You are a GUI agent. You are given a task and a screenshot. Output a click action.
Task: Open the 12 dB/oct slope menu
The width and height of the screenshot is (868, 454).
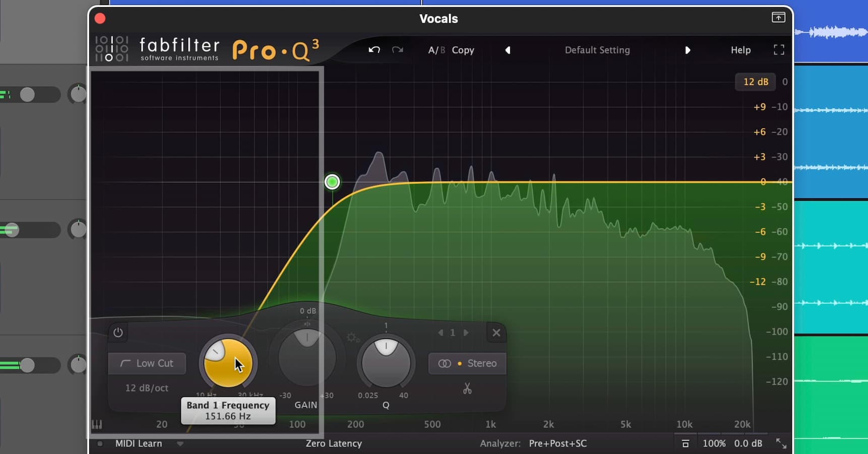coord(147,388)
